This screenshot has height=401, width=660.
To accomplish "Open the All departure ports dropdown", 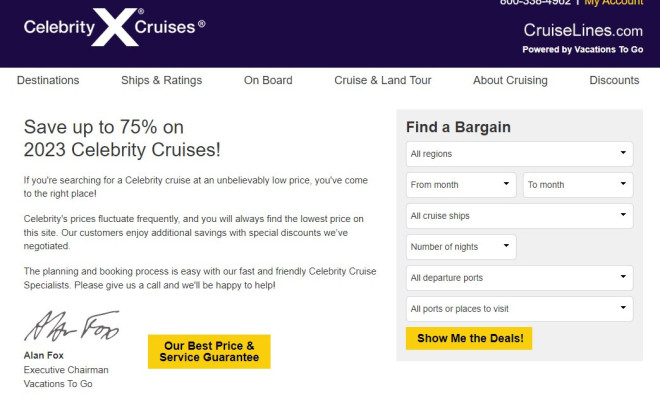I will (x=519, y=278).
